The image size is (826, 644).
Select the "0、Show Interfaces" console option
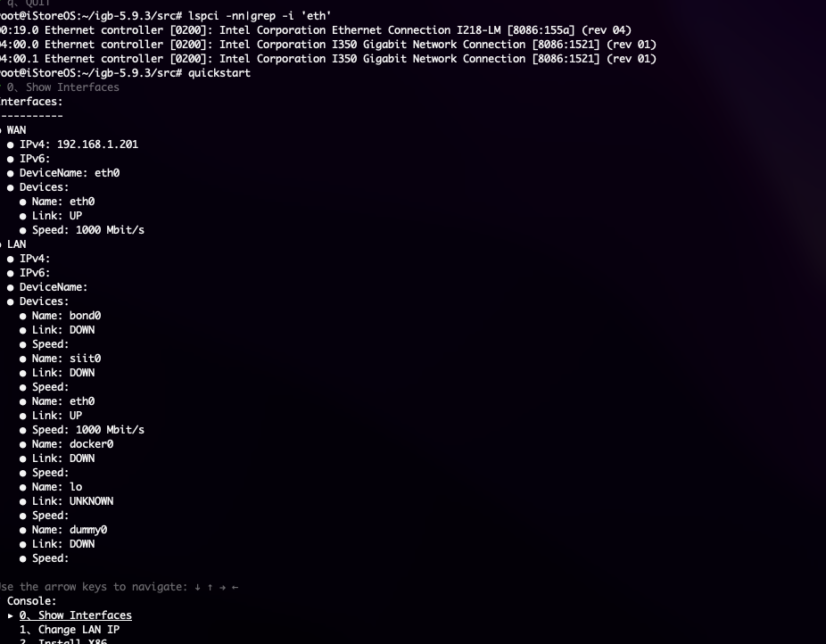76,615
